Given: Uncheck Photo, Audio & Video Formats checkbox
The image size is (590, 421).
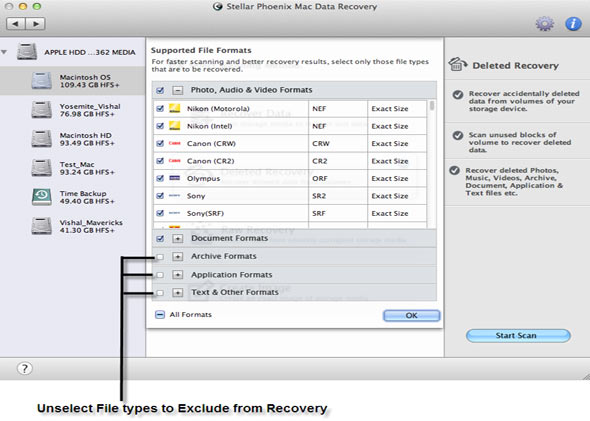Looking at the screenshot, I should (x=160, y=90).
